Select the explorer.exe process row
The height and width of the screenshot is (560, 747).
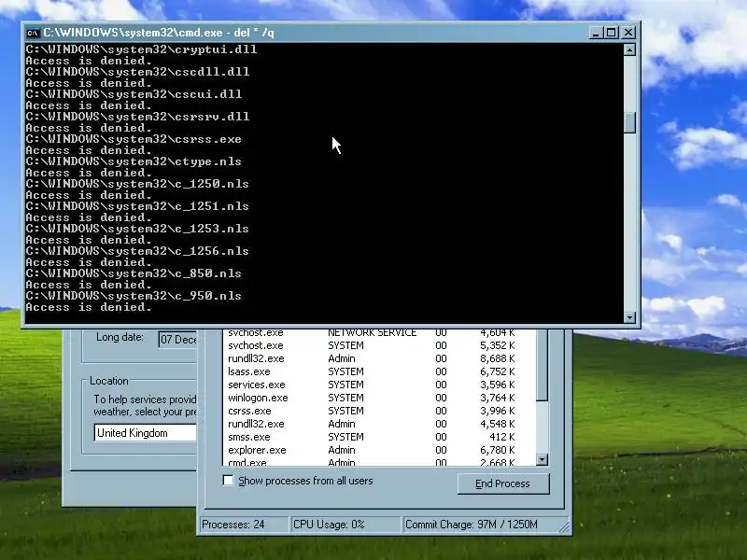point(379,450)
